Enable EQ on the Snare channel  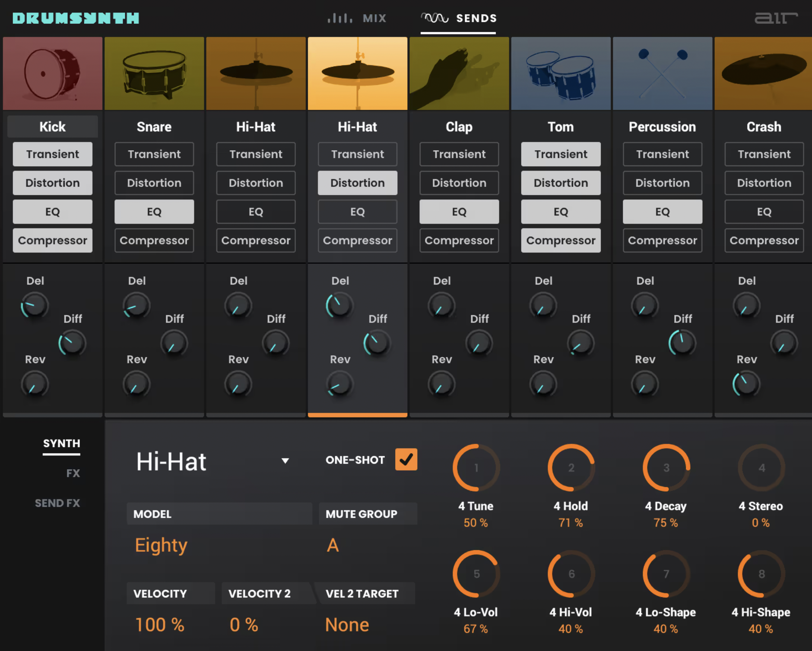(154, 212)
